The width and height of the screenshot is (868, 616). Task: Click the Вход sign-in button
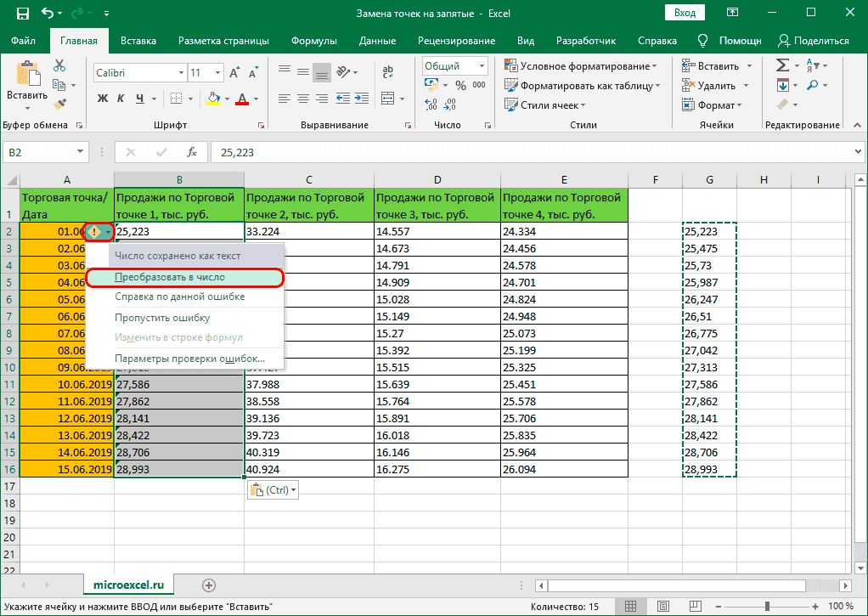(684, 14)
